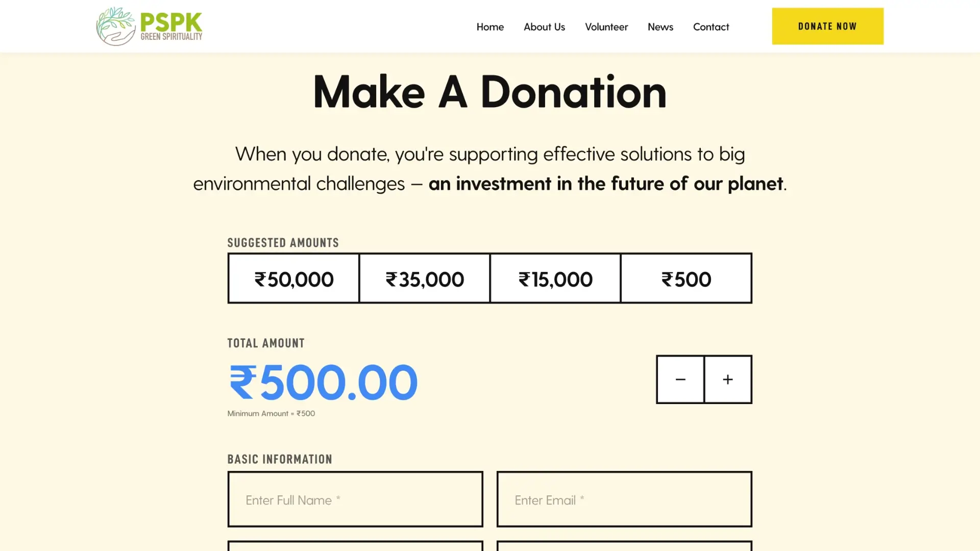This screenshot has width=980, height=551.
Task: Increase the amount with the plus button
Action: click(728, 380)
